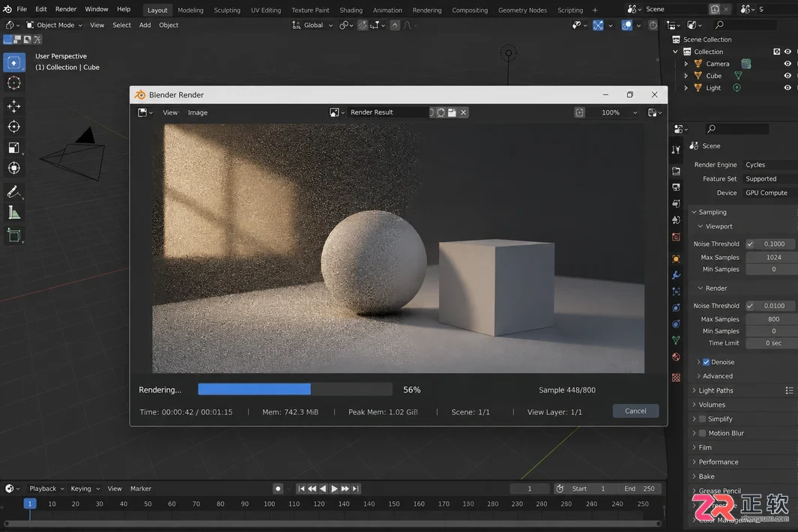The width and height of the screenshot is (798, 532).
Task: Open the Marker menu in timeline
Action: pos(140,489)
